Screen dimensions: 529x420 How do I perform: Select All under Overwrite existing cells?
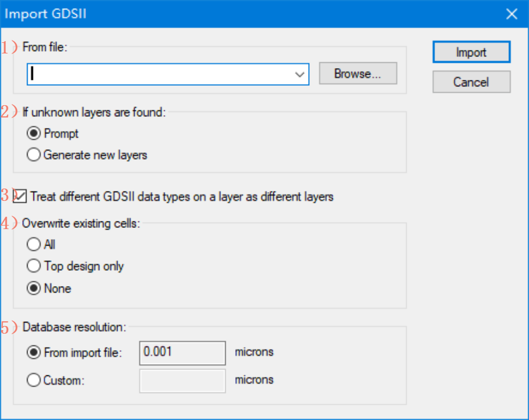tap(34, 244)
